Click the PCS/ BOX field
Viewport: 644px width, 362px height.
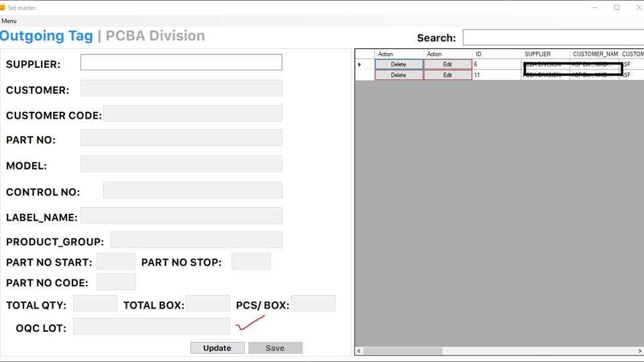point(313,303)
